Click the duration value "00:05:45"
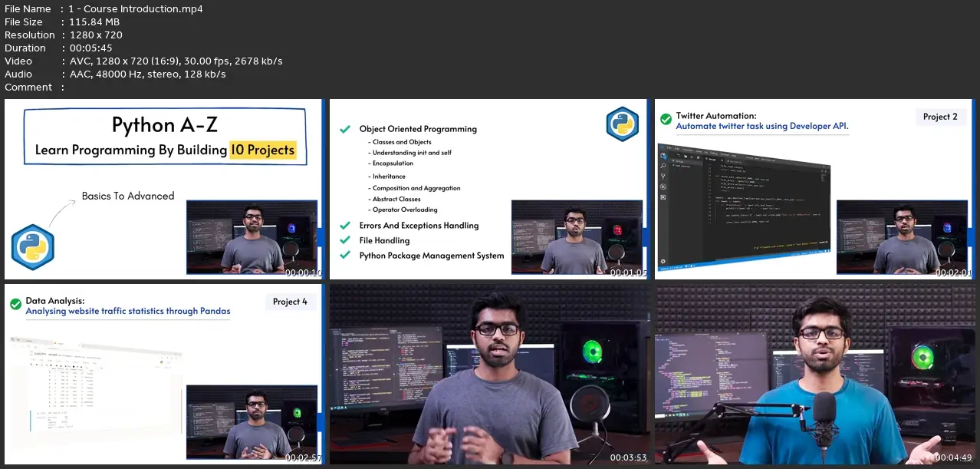The width and height of the screenshot is (980, 469). pyautogui.click(x=90, y=48)
